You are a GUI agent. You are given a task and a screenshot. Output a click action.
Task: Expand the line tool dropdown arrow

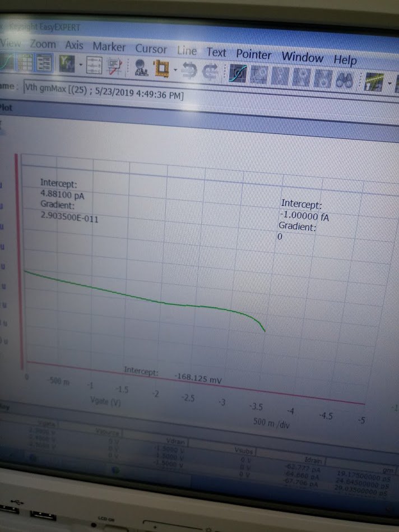[389, 84]
